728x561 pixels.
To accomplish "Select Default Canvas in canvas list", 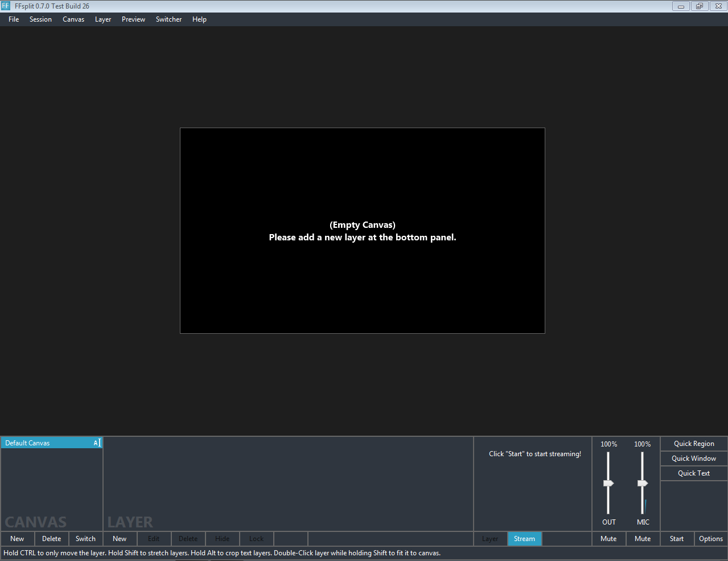I will (x=51, y=443).
